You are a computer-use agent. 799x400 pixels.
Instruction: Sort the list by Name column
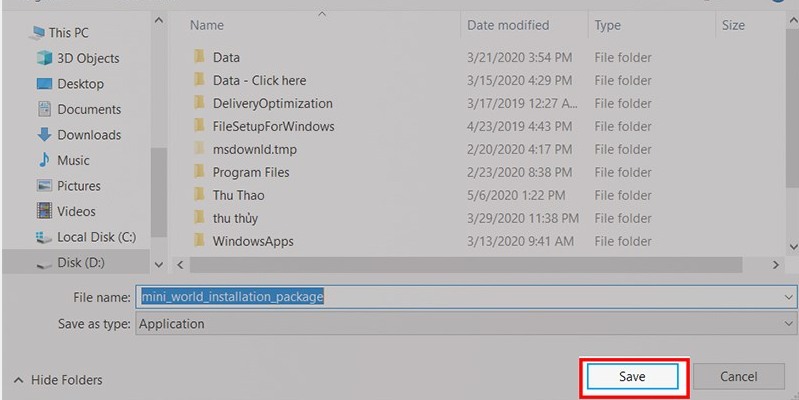(x=206, y=24)
